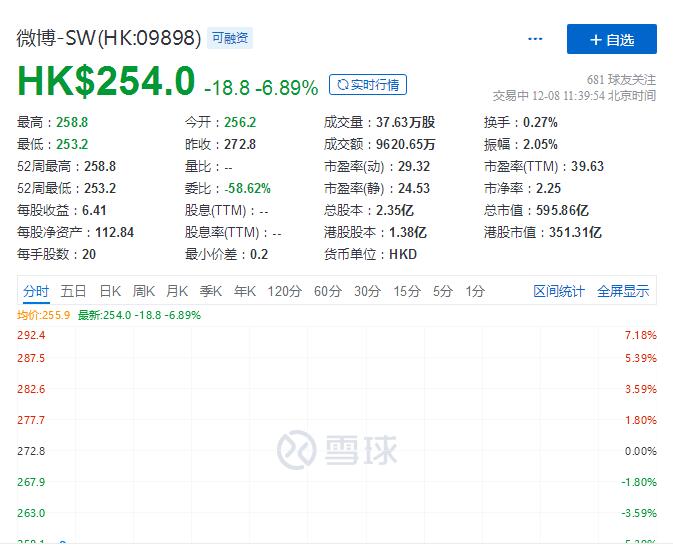Click the 292.4 price axis label
The image size is (673, 559).
[31, 335]
